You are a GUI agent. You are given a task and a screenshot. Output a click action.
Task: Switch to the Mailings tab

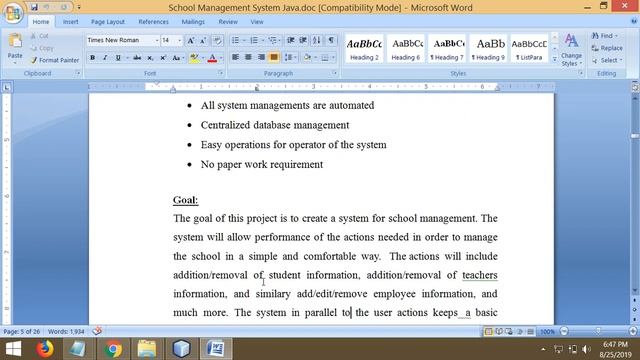(x=193, y=22)
